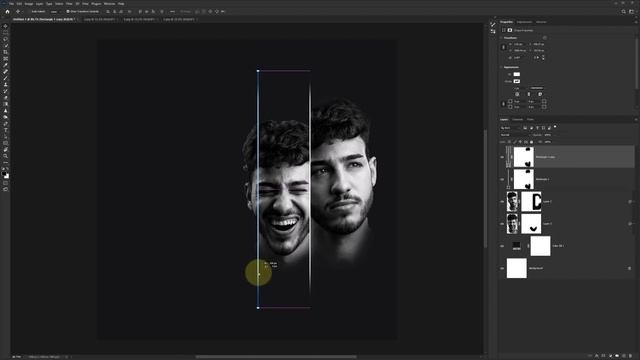Viewport: 640px width, 360px height.
Task: Select the Gradient tool
Action: (x=6, y=104)
